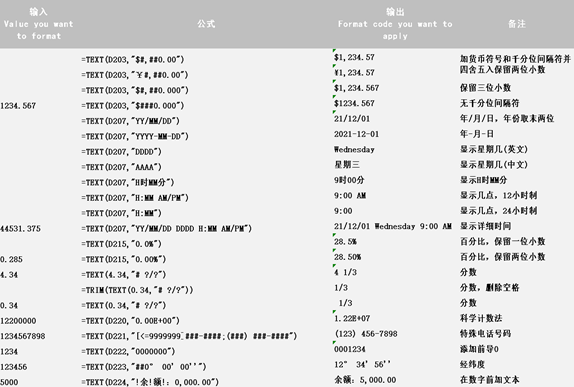This screenshot has height=387, width=574.
Task: Click the 备注 column header
Action: tap(517, 24)
